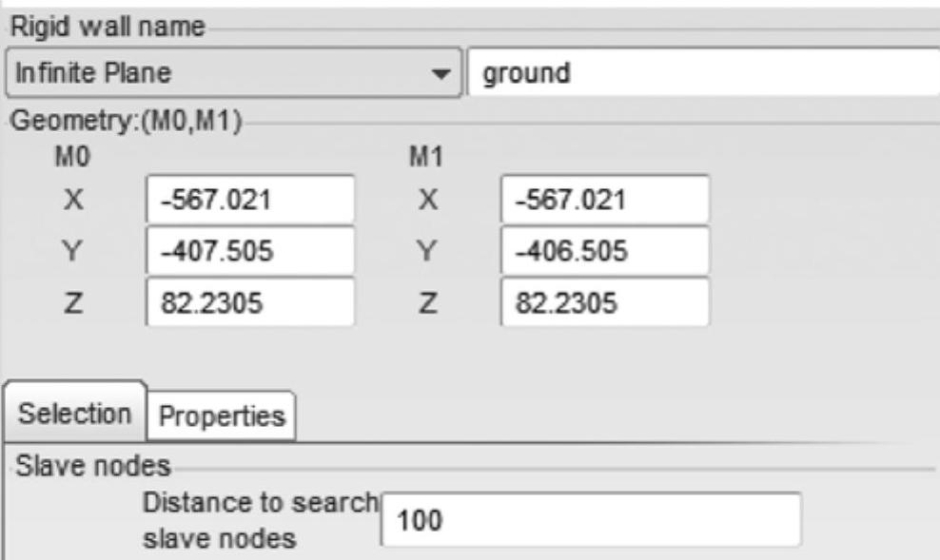Click the Rigid wall name group label
The width and height of the screenshot is (940, 560).
(x=105, y=27)
